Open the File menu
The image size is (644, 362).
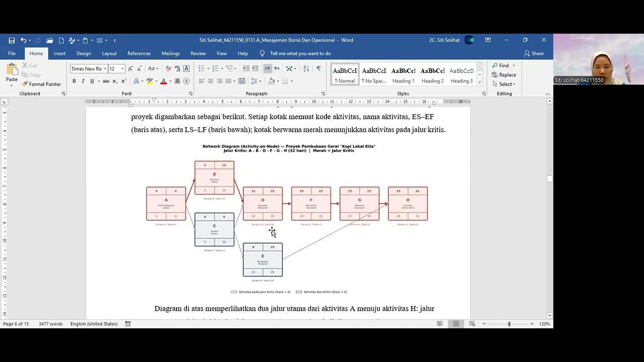12,53
